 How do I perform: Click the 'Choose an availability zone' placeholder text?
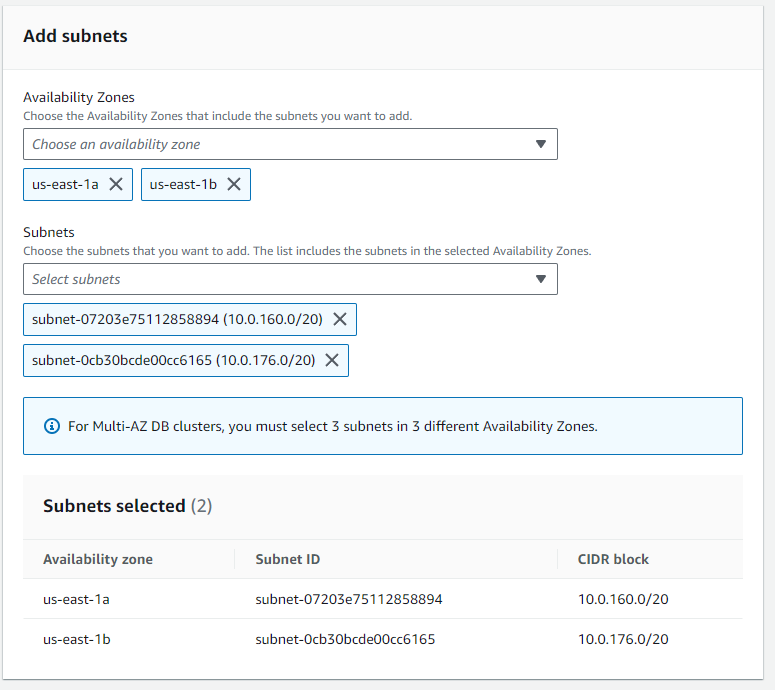[116, 144]
